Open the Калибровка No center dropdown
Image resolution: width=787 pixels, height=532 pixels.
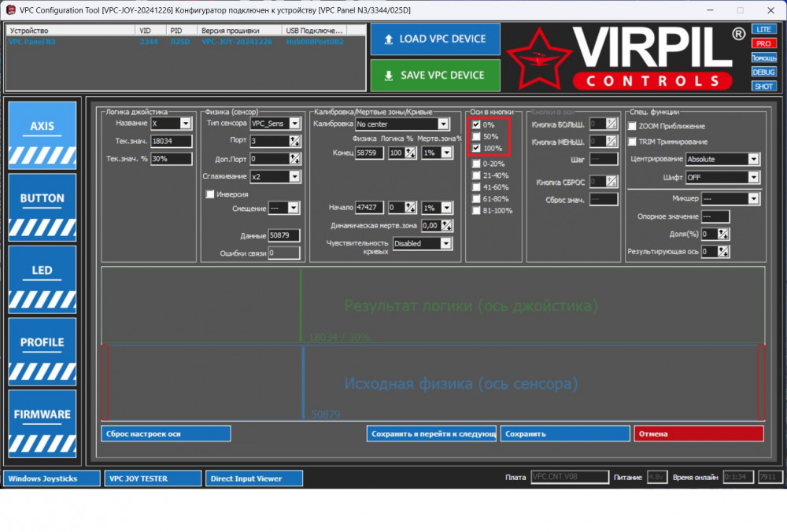click(443, 124)
